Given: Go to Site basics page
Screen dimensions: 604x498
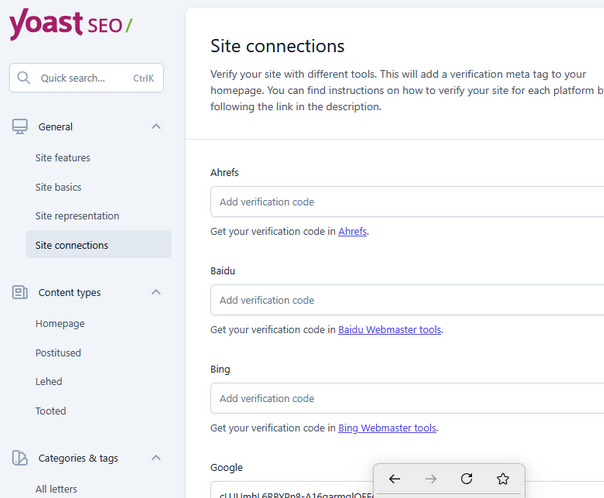Looking at the screenshot, I should point(58,187).
